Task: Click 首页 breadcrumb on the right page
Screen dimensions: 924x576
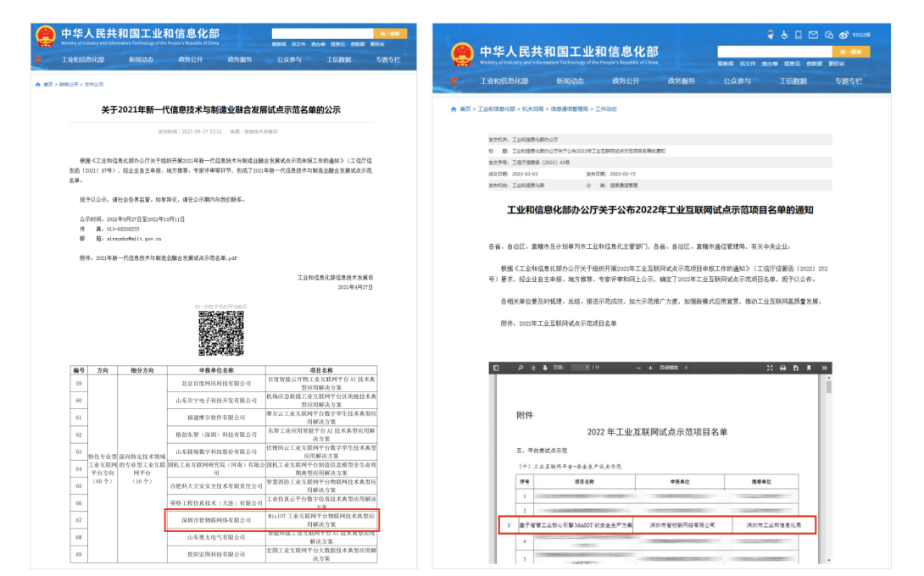Action: tap(465, 109)
